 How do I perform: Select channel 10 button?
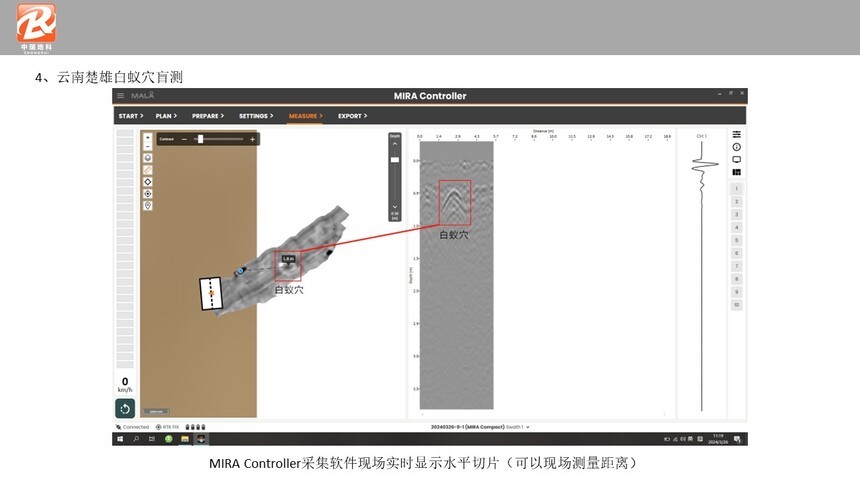coord(737,305)
